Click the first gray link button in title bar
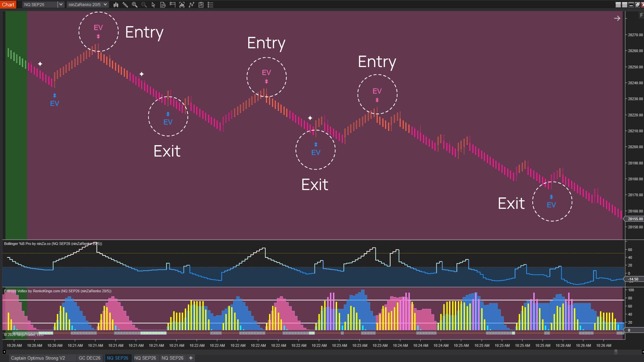 coord(618,5)
